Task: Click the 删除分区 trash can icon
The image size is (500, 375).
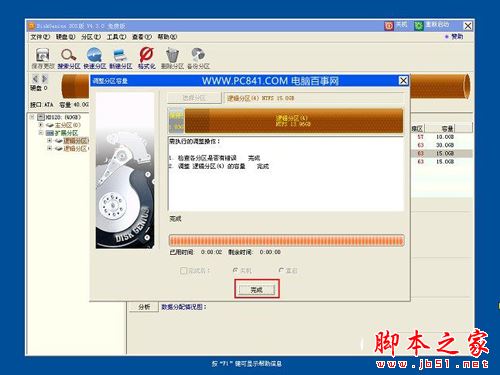Action: pos(172,55)
